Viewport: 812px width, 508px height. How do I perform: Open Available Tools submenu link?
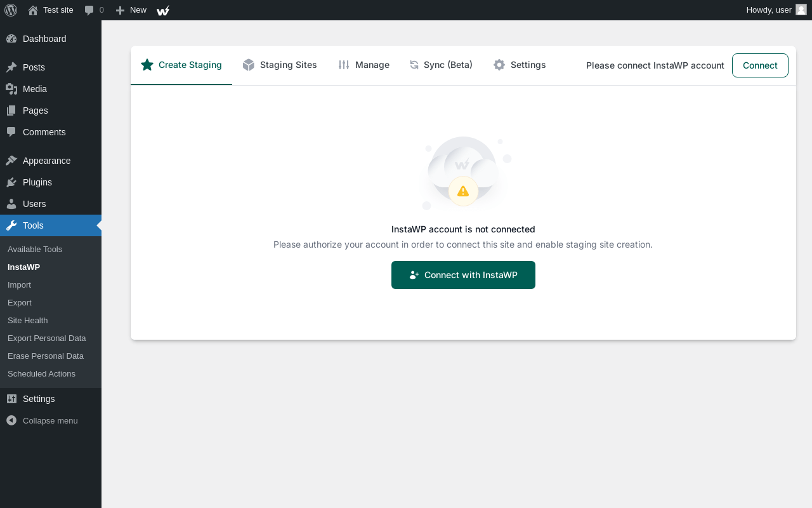pyautogui.click(x=35, y=250)
